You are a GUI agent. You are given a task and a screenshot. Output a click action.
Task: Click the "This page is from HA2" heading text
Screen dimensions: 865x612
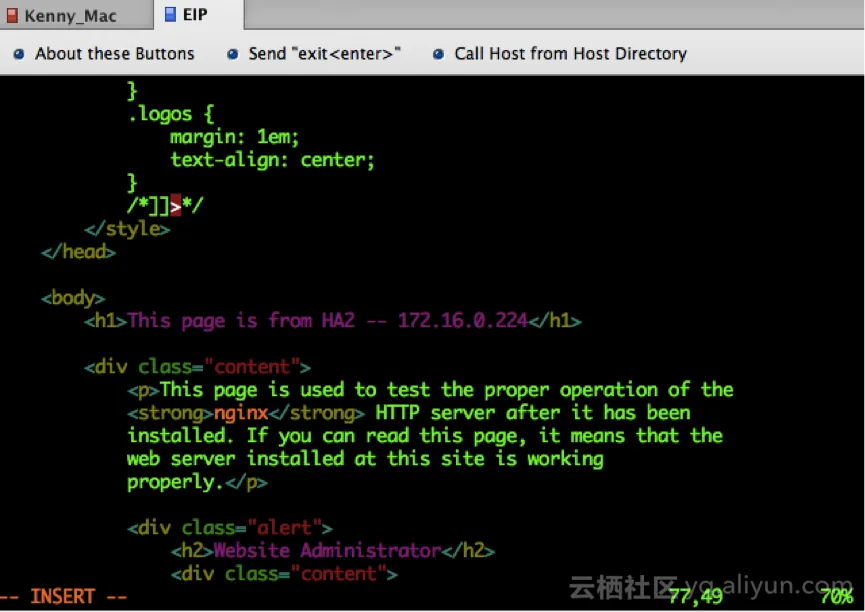tap(241, 321)
